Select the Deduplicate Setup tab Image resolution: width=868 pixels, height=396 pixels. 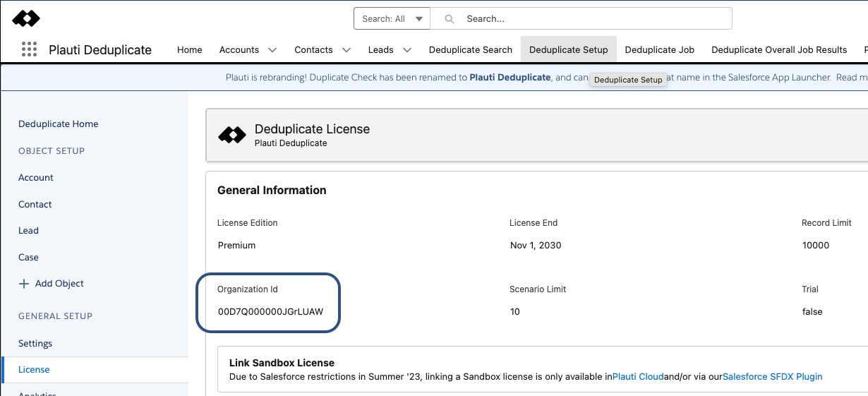[x=569, y=50]
